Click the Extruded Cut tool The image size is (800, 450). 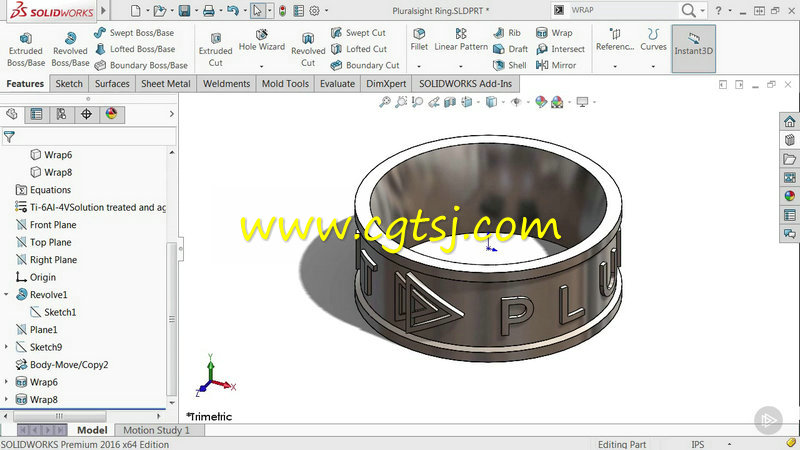[x=215, y=50]
